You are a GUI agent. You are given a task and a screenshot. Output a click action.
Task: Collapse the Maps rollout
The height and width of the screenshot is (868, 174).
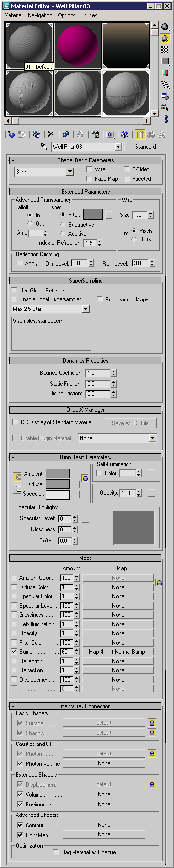(x=85, y=558)
